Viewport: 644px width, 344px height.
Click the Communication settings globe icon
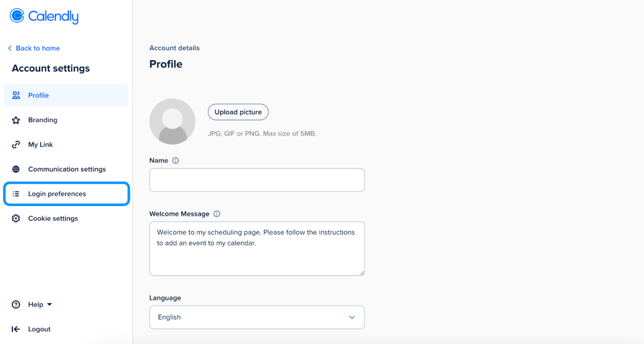[x=16, y=169]
